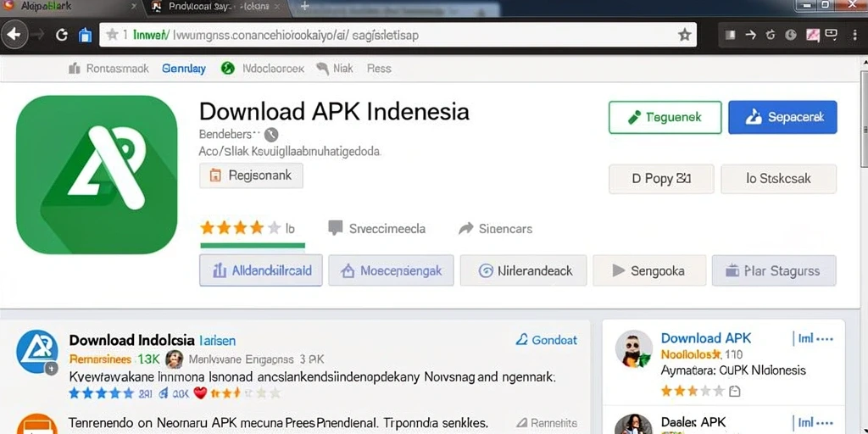Click the Download APK Indenesia title
Viewport: 868px width, 434px height.
pos(334,112)
